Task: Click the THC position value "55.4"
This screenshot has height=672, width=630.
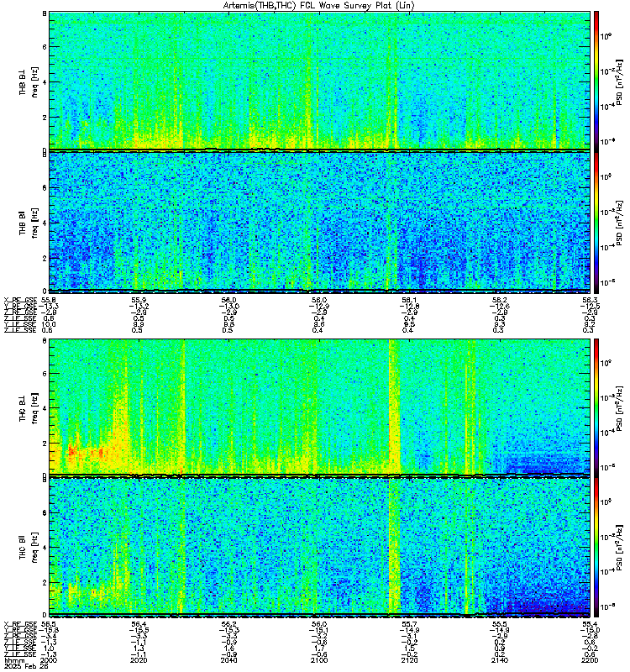Action: coord(591,624)
